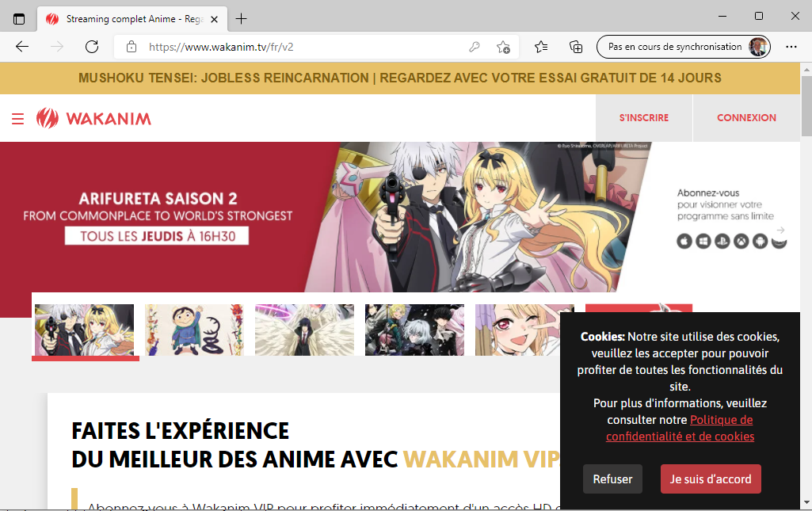
Task: Click the Apple platform icon
Action: [x=684, y=242]
